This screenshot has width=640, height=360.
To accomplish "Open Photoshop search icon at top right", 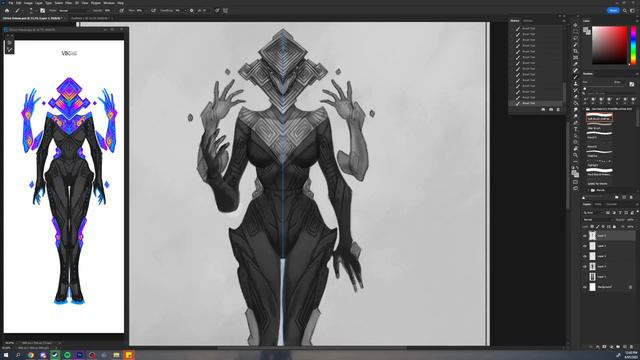I will (625, 10).
